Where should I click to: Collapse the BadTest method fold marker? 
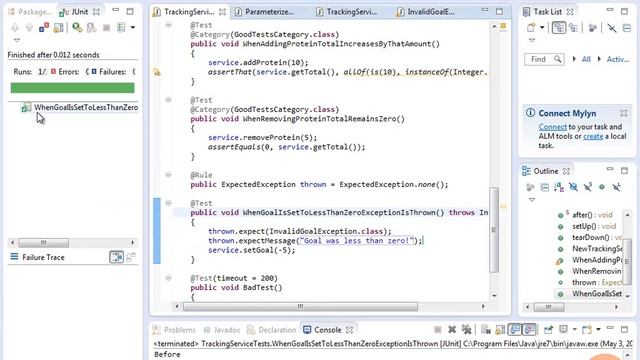[168, 278]
